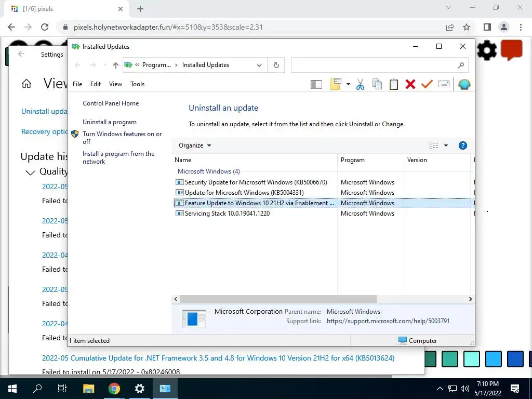Collapse the Microsoft Windows (4) group
532x399 pixels.
(209, 171)
